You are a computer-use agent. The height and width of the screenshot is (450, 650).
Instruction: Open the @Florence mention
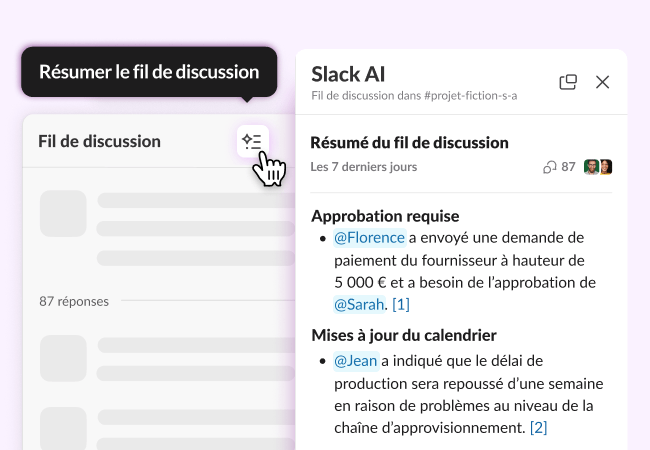tap(369, 237)
